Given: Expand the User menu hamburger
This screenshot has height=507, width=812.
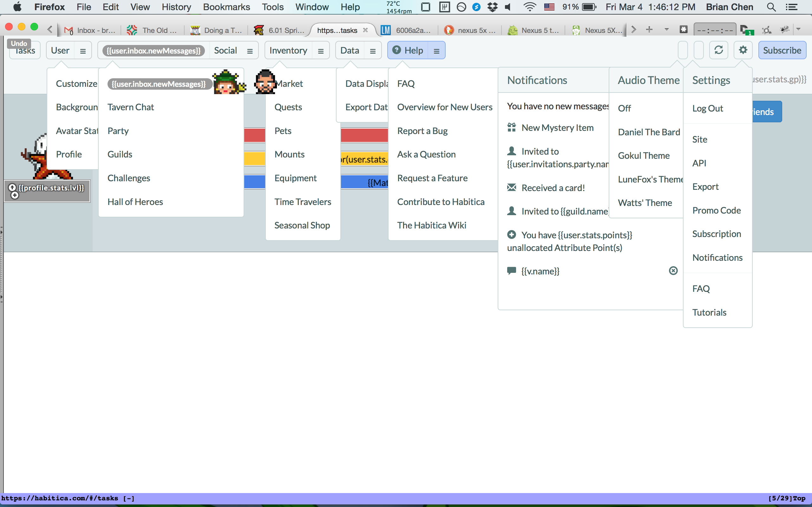Looking at the screenshot, I should click(x=83, y=51).
